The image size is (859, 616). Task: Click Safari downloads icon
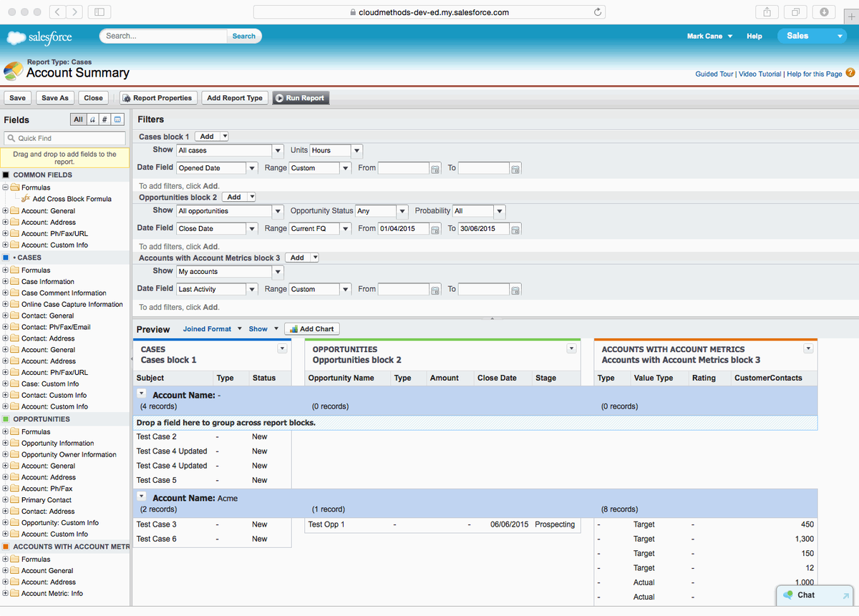point(824,12)
